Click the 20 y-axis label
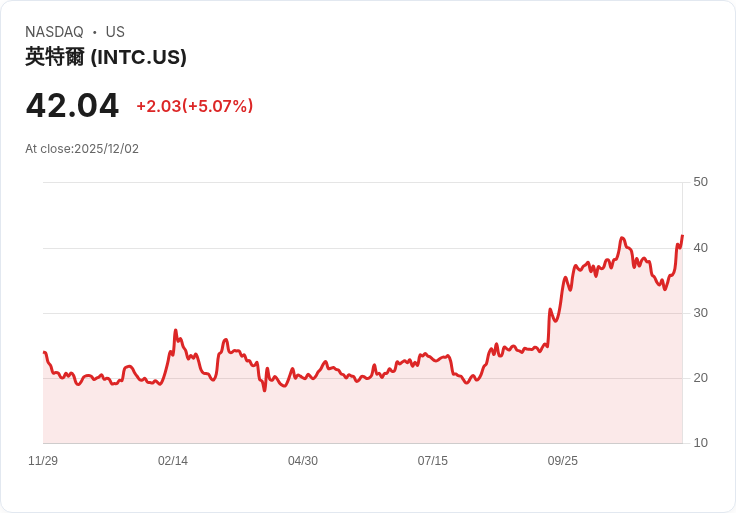 (x=700, y=378)
